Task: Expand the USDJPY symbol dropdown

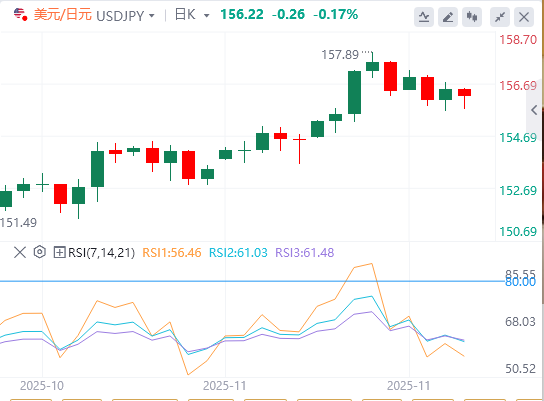Action: coord(152,16)
